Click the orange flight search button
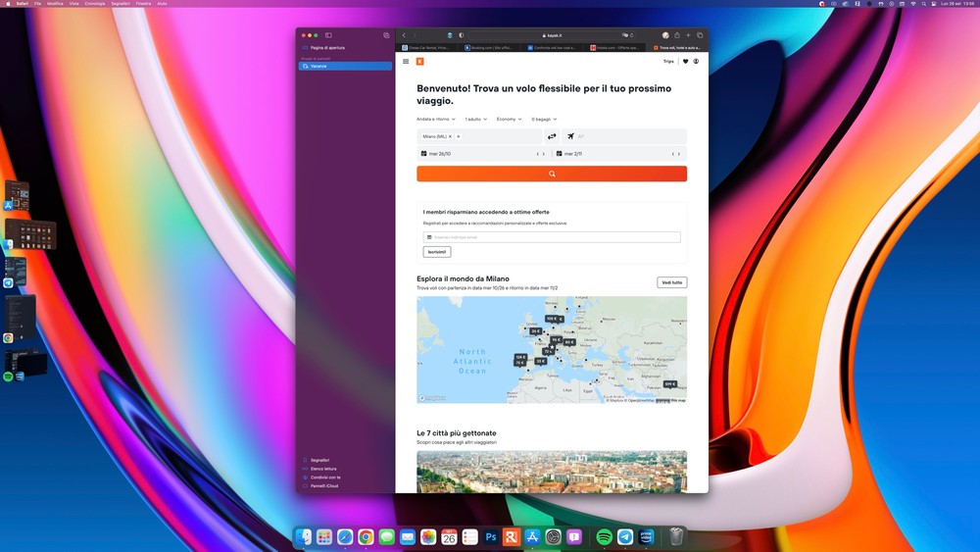Screen dimensions: 980x552 click(551, 174)
